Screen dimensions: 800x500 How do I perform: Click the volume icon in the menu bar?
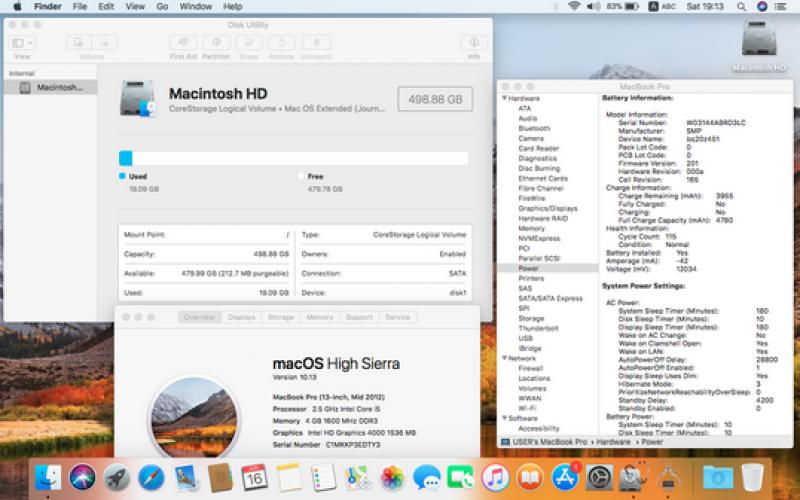(593, 6)
